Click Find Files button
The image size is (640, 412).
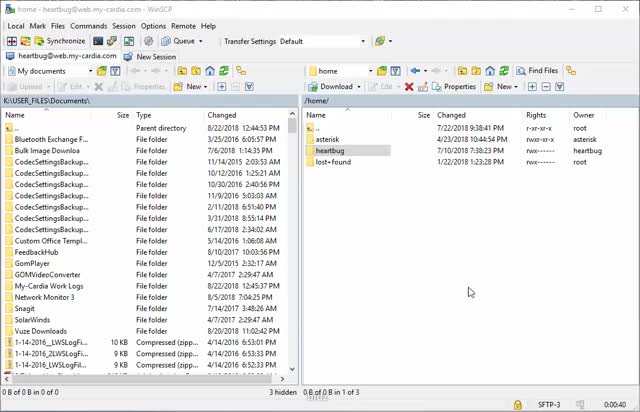pos(537,71)
